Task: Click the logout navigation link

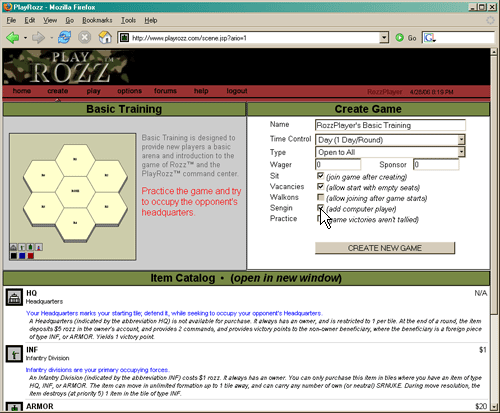Action: click(x=237, y=91)
